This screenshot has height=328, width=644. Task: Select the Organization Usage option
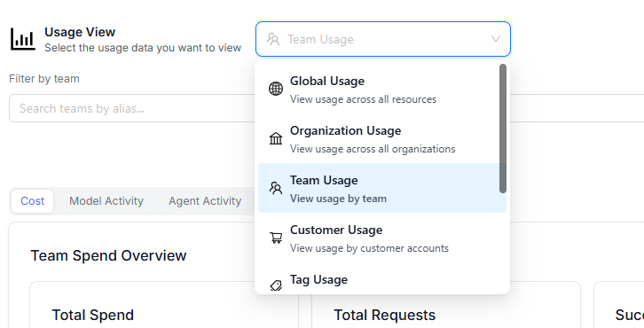tap(382, 139)
